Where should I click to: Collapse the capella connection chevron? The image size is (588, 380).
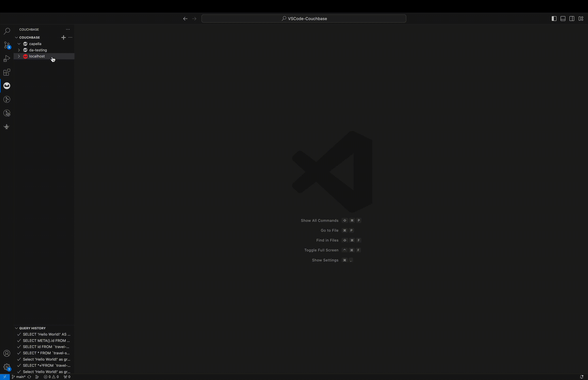pyautogui.click(x=19, y=44)
